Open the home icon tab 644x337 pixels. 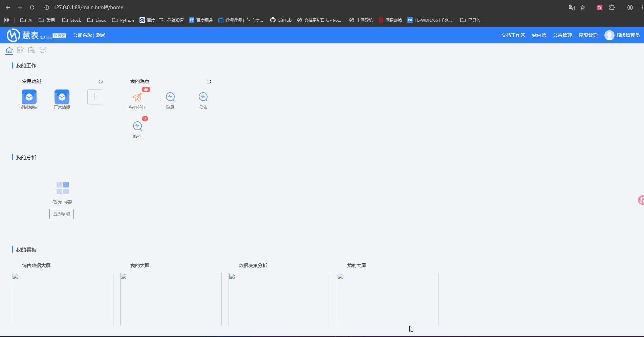9,50
